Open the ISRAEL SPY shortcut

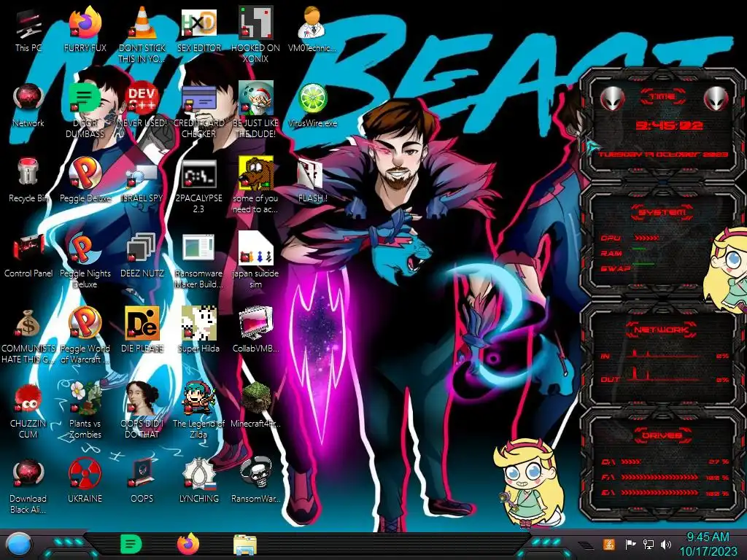tap(142, 176)
